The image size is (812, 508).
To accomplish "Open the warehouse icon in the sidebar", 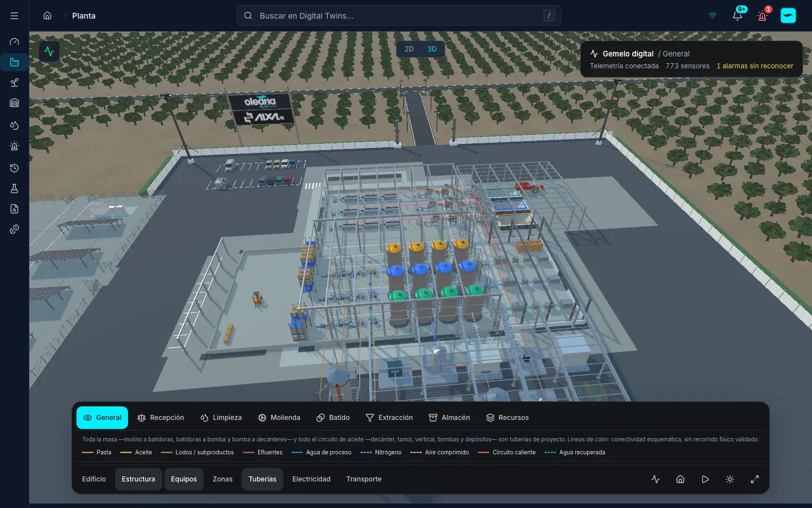I will 14,103.
